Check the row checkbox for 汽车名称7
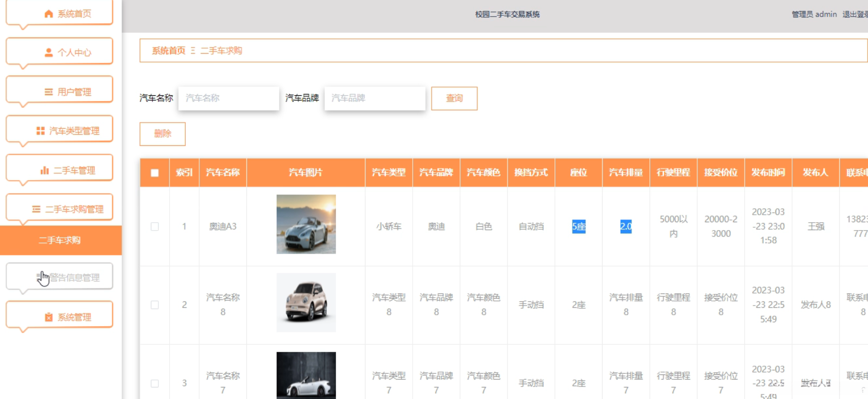868x399 pixels. point(155,383)
